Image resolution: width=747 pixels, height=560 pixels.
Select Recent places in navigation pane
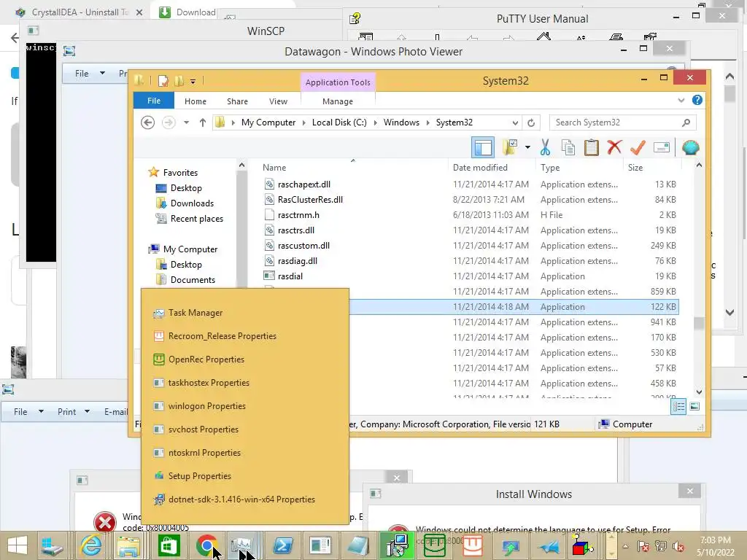(196, 219)
